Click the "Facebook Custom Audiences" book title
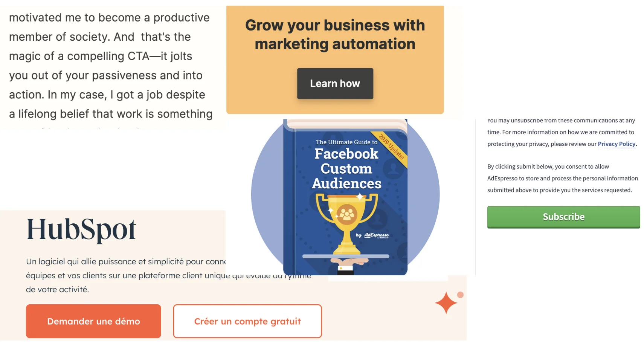This screenshot has height=342, width=644. pyautogui.click(x=346, y=168)
